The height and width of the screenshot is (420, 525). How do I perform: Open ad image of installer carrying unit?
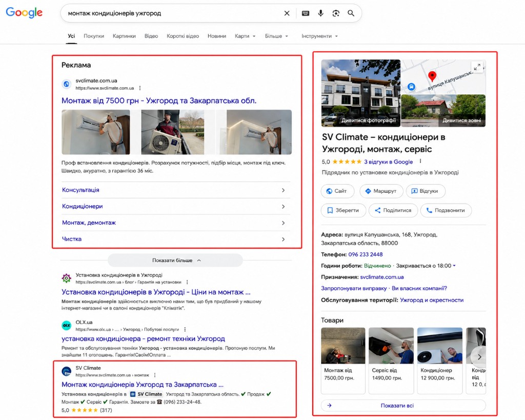point(173,132)
